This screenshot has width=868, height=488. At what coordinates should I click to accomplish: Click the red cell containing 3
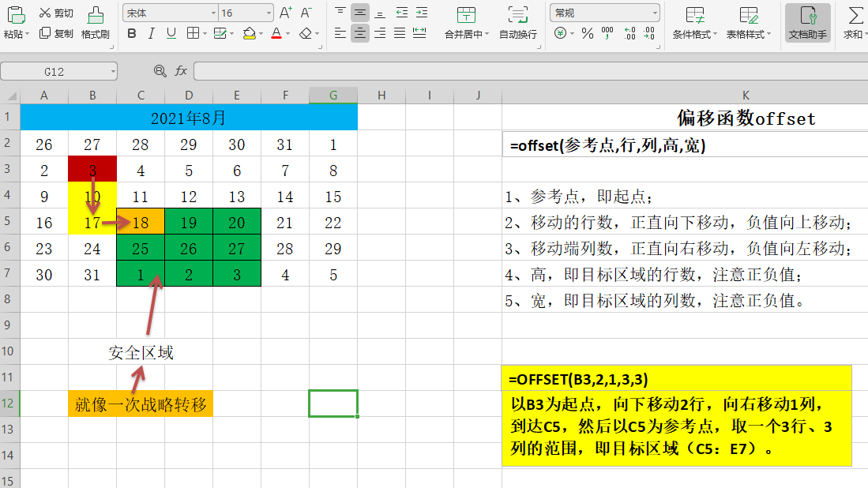tap(92, 169)
